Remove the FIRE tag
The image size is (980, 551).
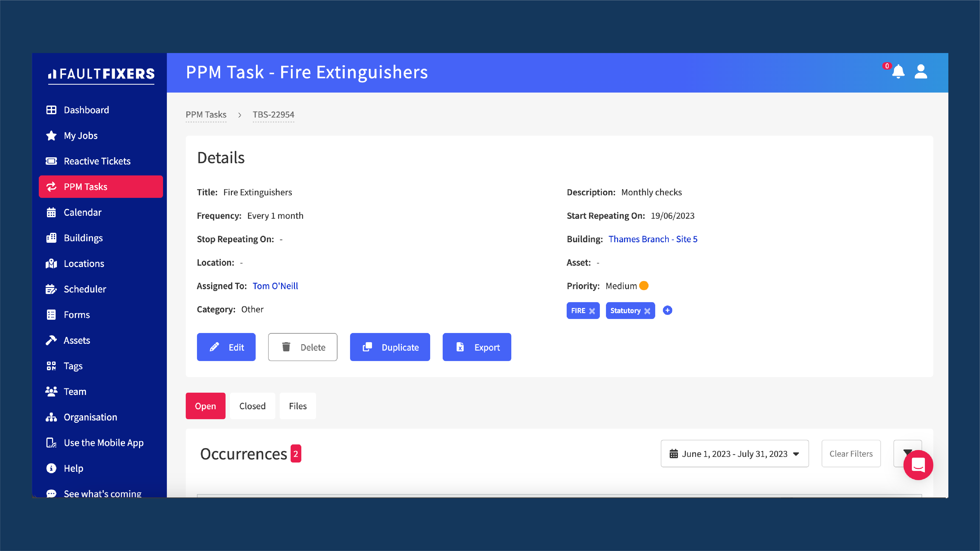click(x=592, y=311)
